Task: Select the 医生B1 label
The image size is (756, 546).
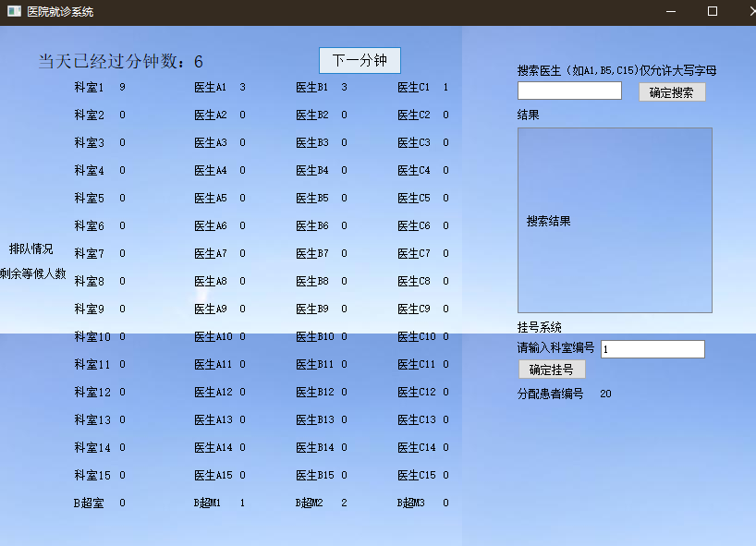Action: [x=312, y=87]
